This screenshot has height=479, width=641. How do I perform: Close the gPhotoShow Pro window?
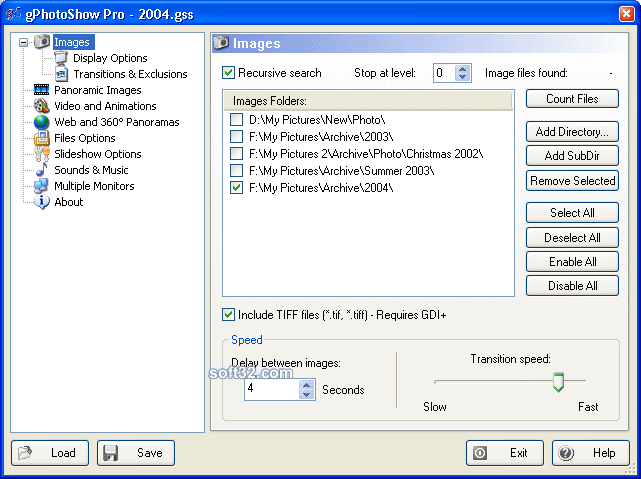tap(626, 13)
